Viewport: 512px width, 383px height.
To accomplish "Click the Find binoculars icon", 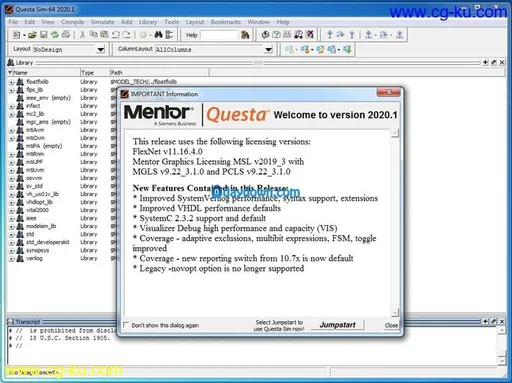I will [159, 35].
